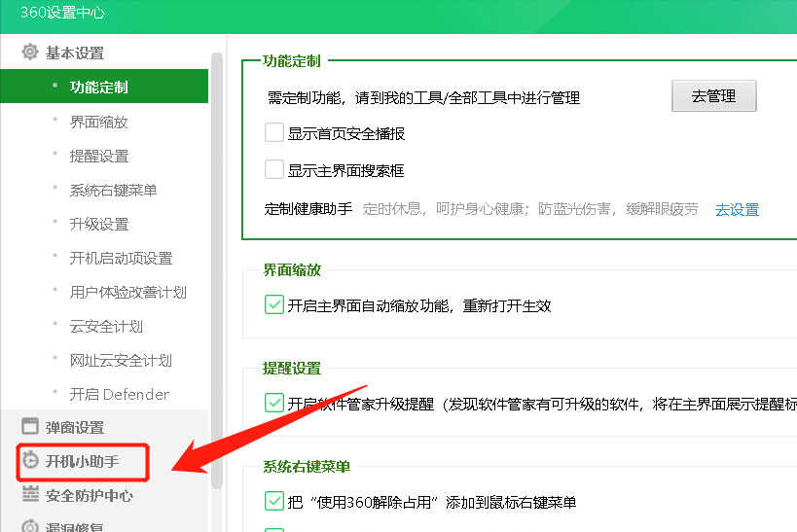Click the sidebar vertical scrollbar
This screenshot has height=532, width=797.
point(217,269)
